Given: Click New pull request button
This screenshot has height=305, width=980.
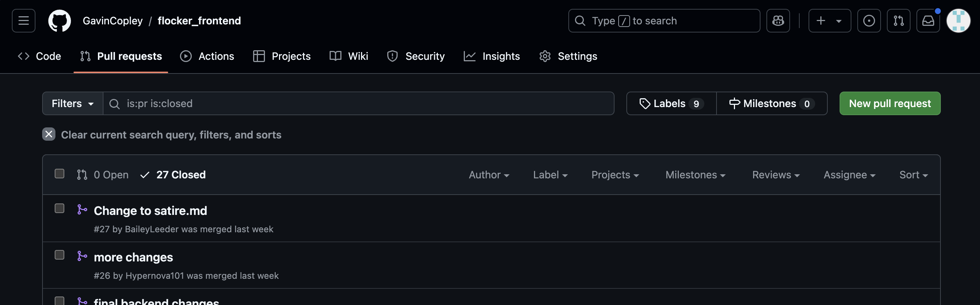Looking at the screenshot, I should coord(890,103).
